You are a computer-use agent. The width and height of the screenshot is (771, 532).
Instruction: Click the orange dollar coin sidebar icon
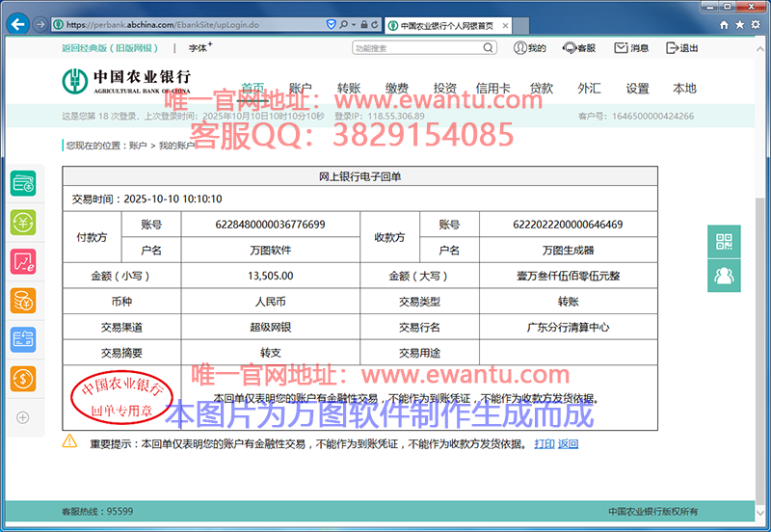click(x=23, y=379)
